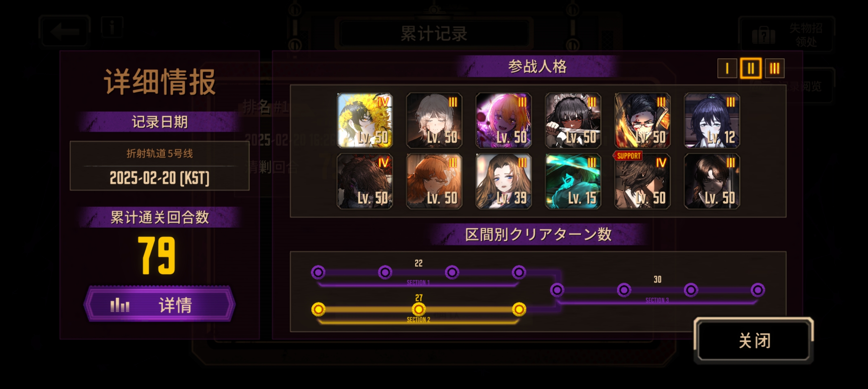Image resolution: width=868 pixels, height=389 pixels.
Task: Switch to team tab I
Action: (727, 68)
